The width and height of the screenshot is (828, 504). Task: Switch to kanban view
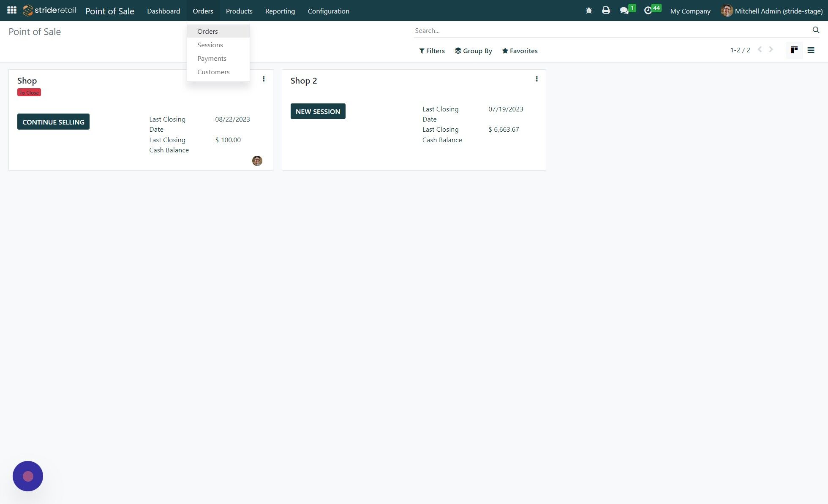[794, 50]
